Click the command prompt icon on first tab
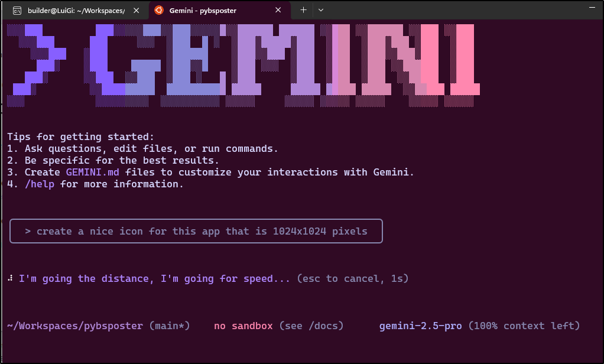 coord(17,11)
